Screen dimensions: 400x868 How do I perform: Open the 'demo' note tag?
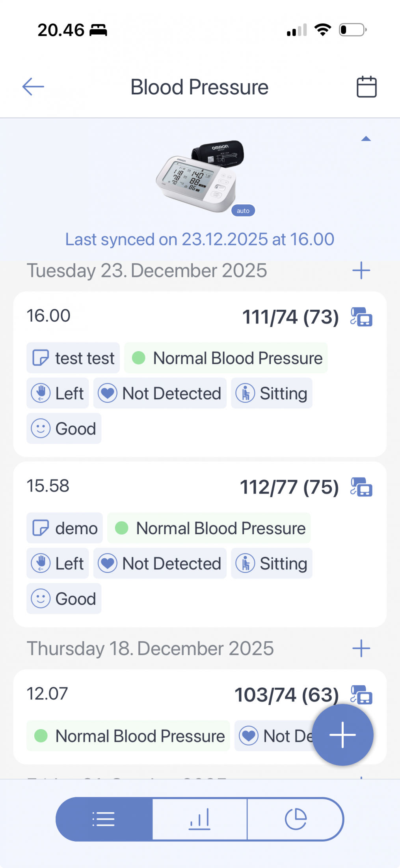tap(65, 528)
